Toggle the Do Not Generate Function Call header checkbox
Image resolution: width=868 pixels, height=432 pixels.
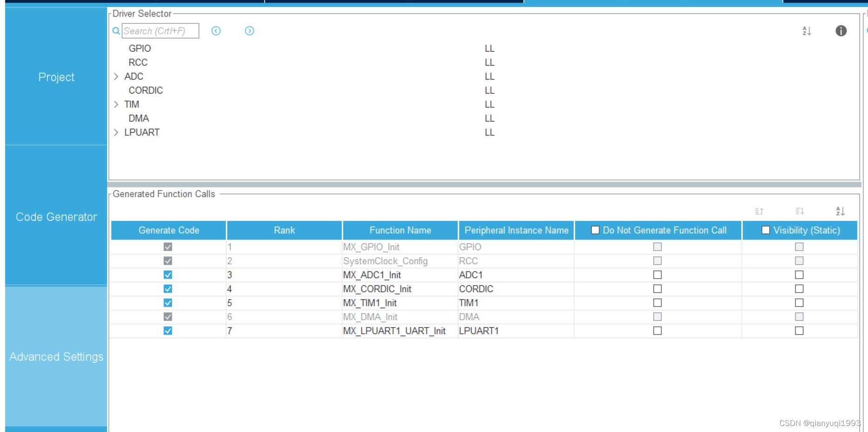coord(595,230)
